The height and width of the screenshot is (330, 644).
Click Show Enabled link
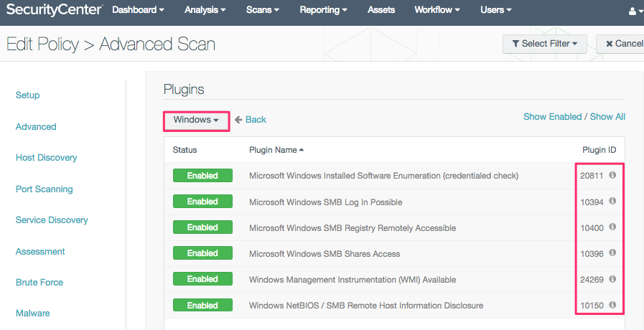(552, 116)
